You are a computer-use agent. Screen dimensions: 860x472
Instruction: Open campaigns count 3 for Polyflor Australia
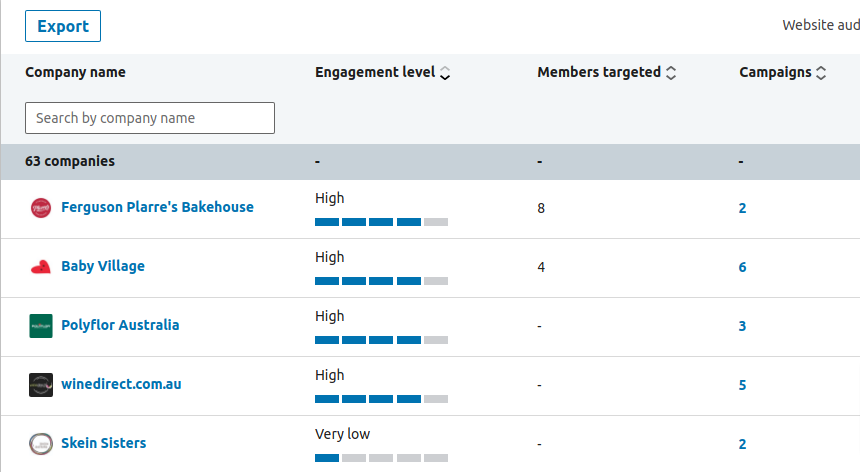pyautogui.click(x=742, y=326)
